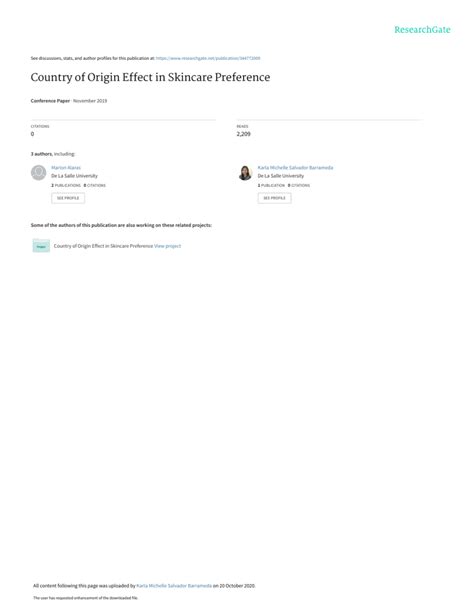Open the first listed author's name link
Screen dimensions: 474x613
tap(66, 168)
